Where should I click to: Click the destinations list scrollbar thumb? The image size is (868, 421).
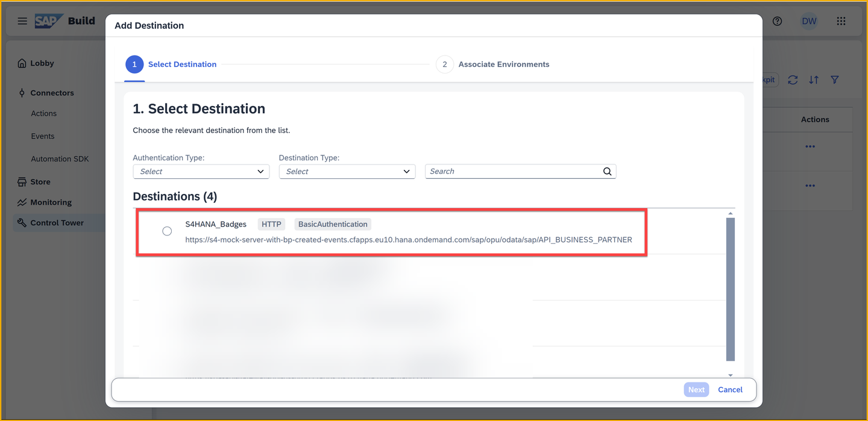pyautogui.click(x=731, y=289)
